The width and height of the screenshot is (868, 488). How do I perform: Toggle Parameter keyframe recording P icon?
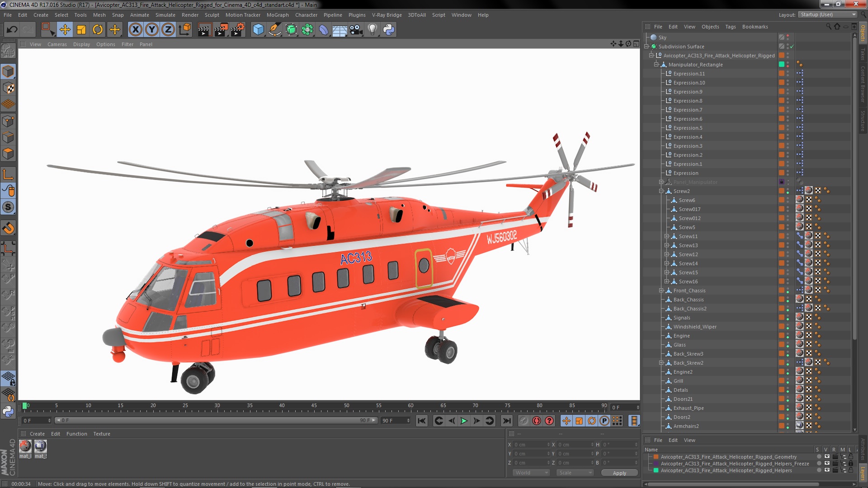click(604, 421)
